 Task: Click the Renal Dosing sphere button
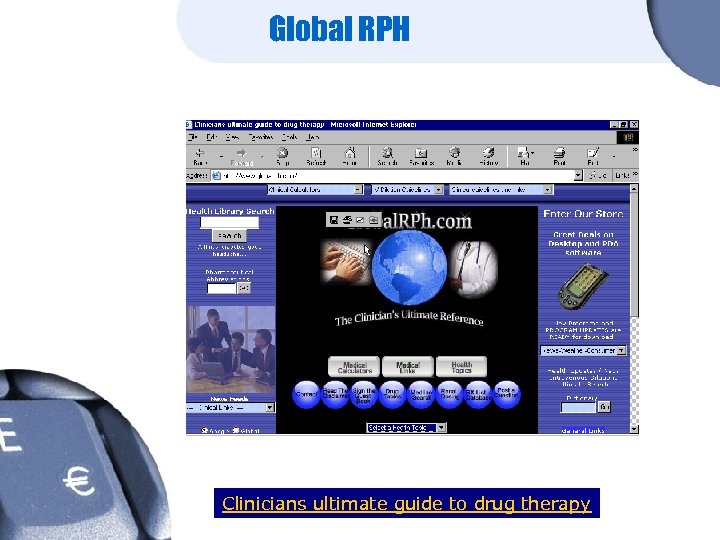449,394
